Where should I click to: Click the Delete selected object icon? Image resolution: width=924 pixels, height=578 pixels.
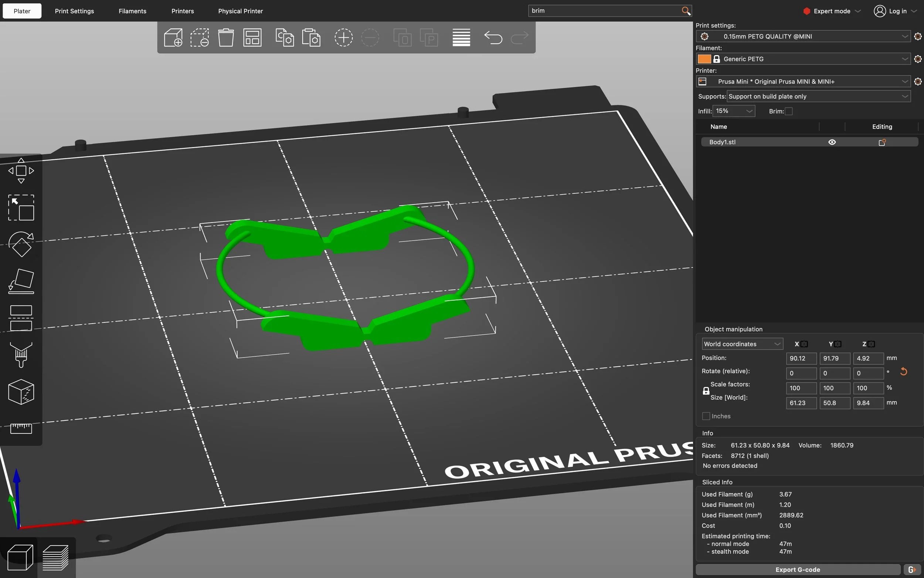pyautogui.click(x=199, y=37)
